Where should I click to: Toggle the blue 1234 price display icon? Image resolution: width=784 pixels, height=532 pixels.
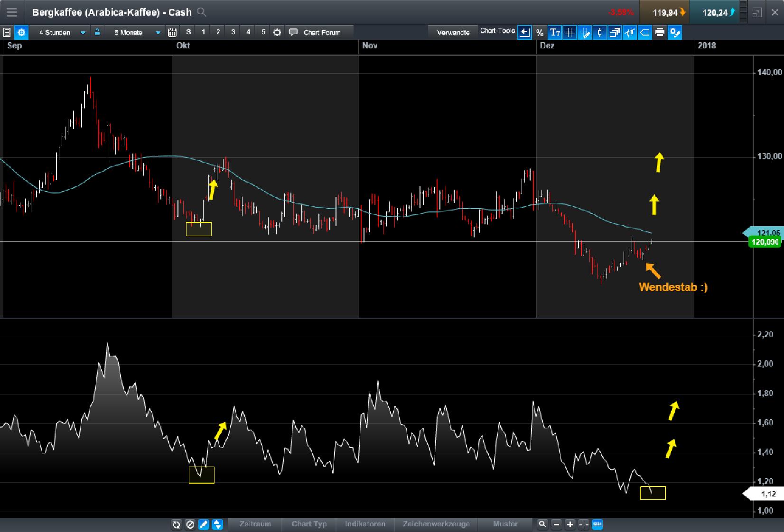pyautogui.click(x=597, y=524)
